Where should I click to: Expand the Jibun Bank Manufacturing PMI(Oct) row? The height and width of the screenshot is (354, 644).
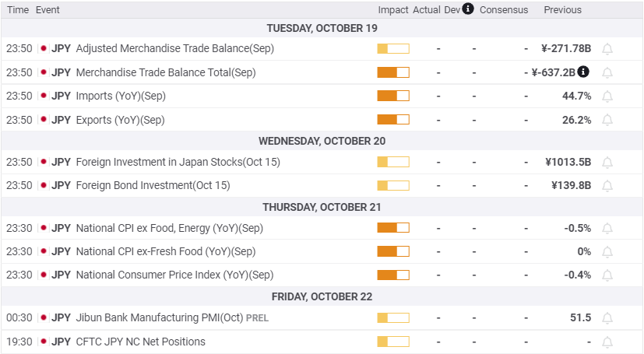point(322,318)
